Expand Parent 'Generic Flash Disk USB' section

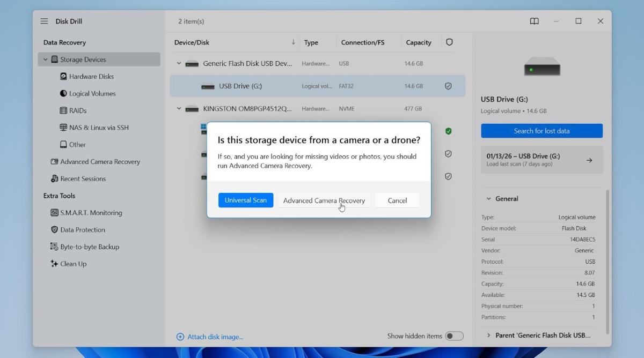tap(488, 335)
